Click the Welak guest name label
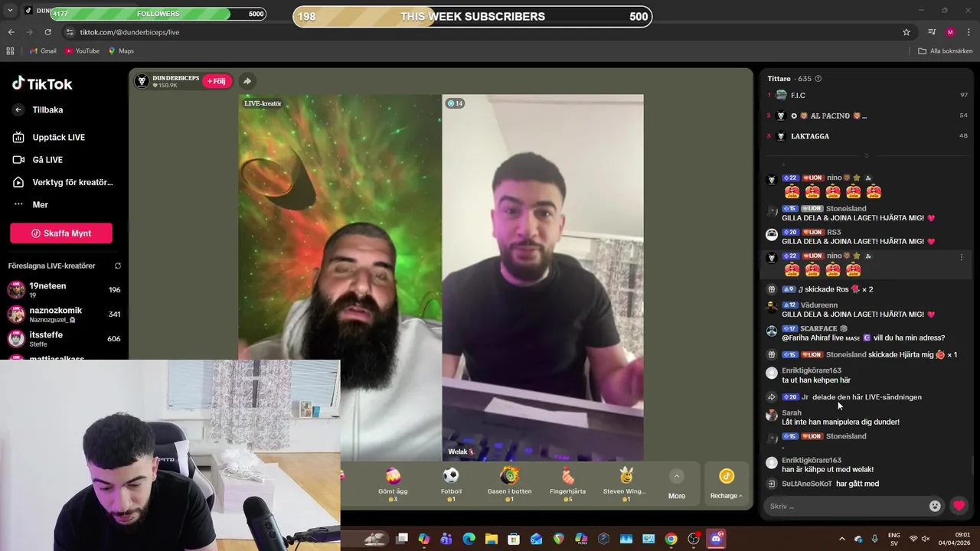980x551 pixels. [x=462, y=452]
